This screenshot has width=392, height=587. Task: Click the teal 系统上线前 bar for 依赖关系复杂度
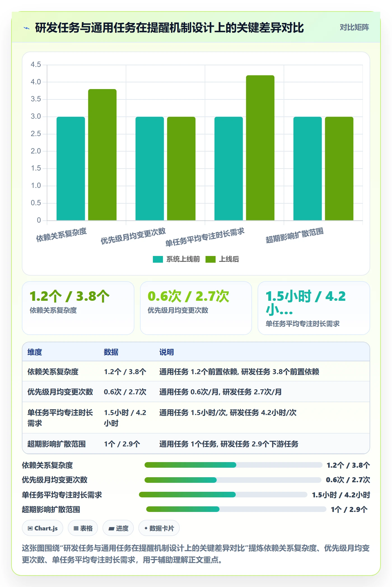click(x=71, y=169)
